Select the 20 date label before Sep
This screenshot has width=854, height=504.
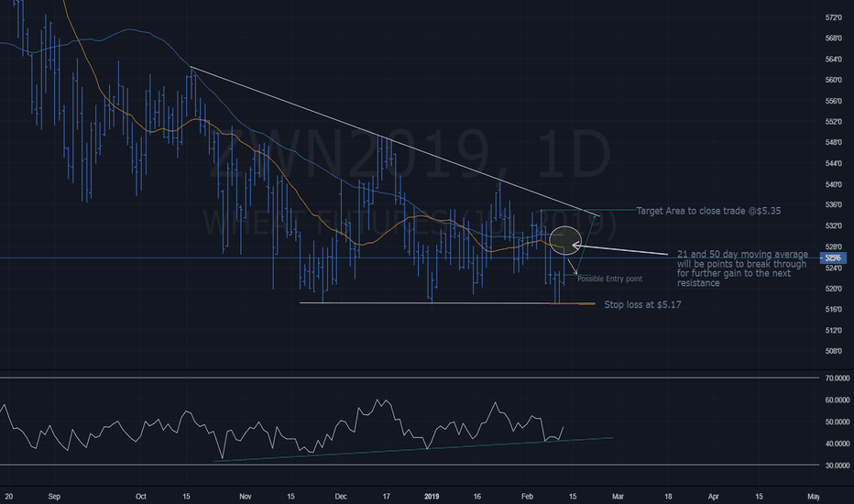[9, 497]
